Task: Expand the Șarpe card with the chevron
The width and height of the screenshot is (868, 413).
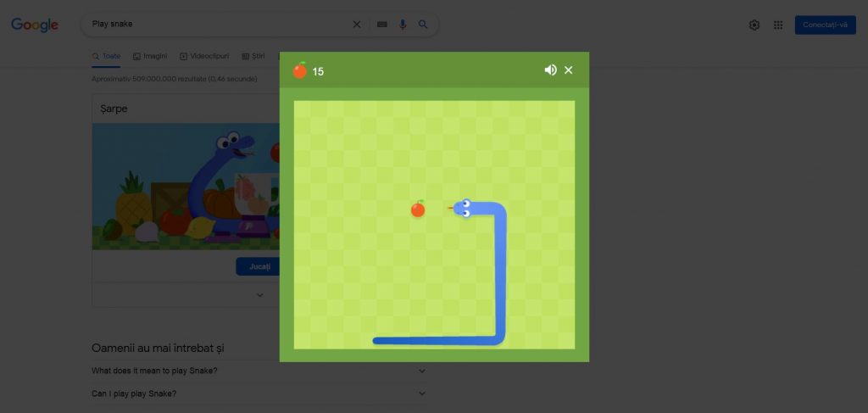Action: tap(259, 295)
